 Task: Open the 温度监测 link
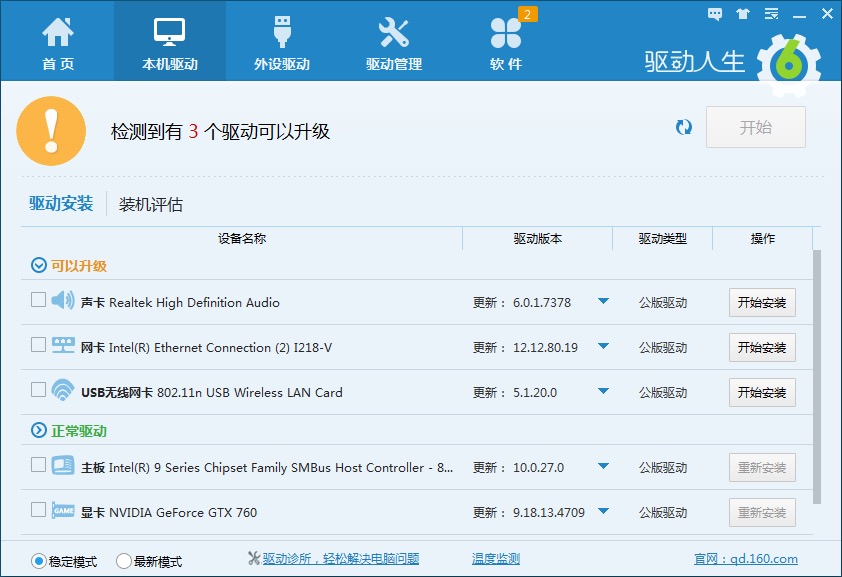click(496, 559)
